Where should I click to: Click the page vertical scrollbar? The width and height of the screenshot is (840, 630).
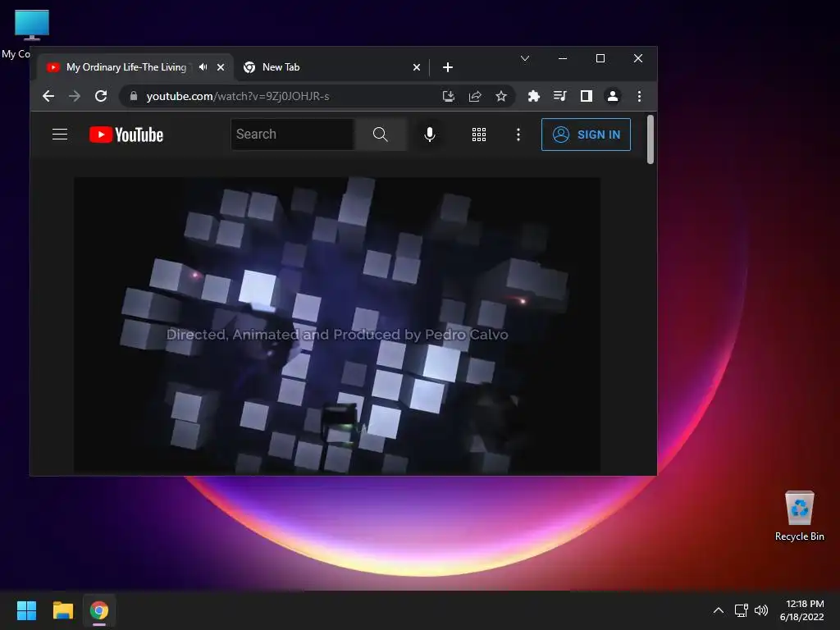651,139
